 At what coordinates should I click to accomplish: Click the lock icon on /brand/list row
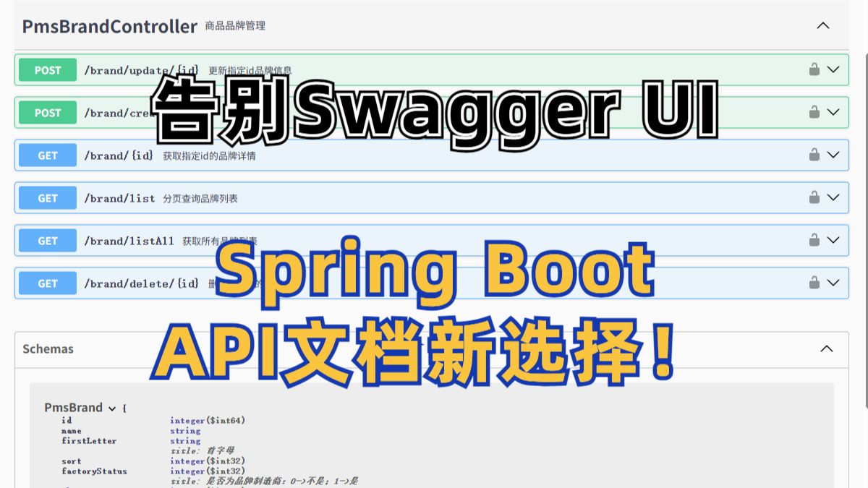(814, 197)
